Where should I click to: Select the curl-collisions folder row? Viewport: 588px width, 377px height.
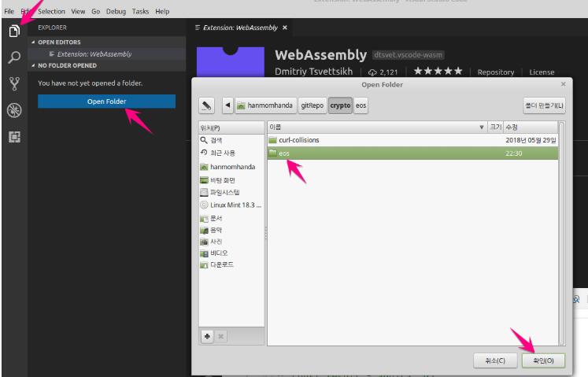click(x=412, y=140)
